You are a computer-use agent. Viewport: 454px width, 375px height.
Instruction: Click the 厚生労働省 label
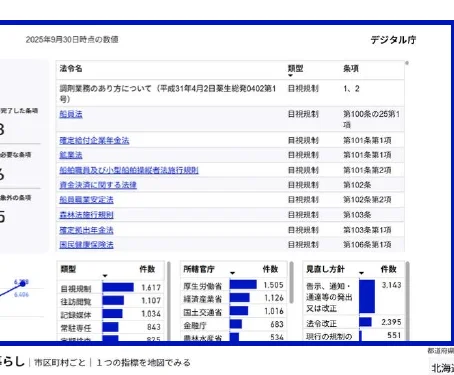coord(202,286)
